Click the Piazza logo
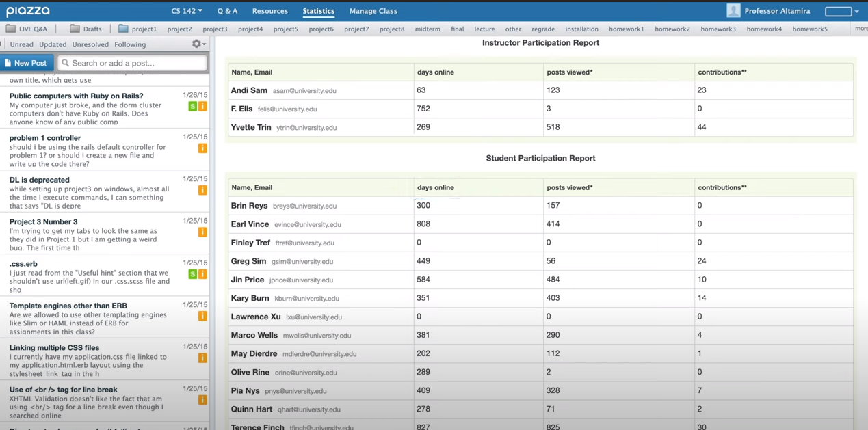This screenshot has height=430, width=868. coord(28,10)
